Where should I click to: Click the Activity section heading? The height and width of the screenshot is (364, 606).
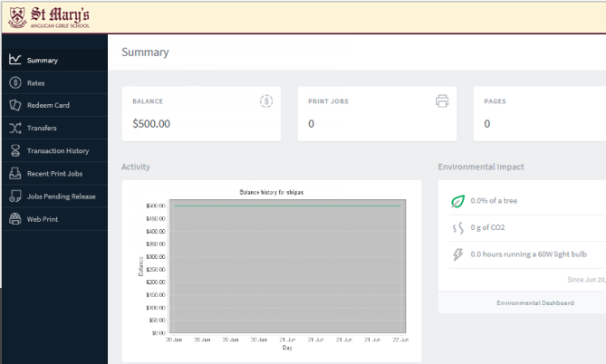[136, 167]
